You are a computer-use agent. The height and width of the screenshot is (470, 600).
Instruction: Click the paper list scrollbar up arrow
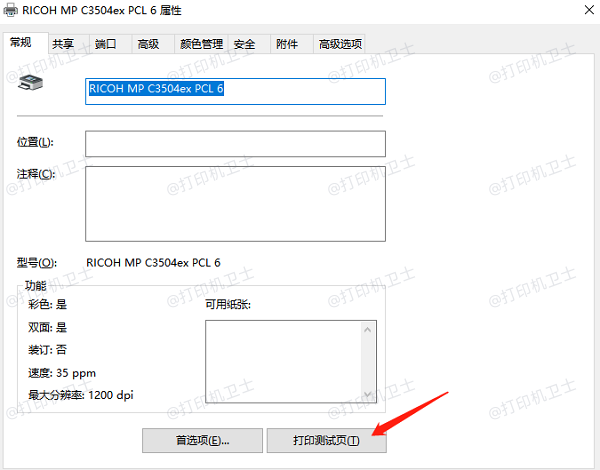click(x=368, y=328)
